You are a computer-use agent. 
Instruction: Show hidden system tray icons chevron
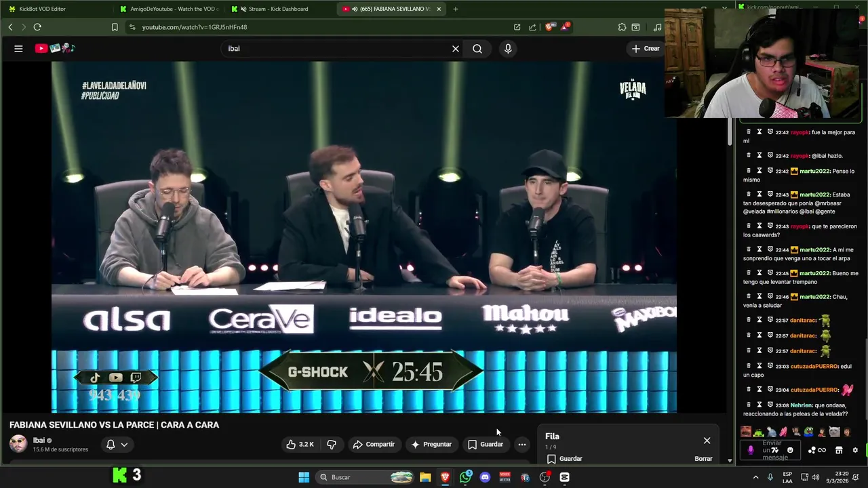(755, 477)
